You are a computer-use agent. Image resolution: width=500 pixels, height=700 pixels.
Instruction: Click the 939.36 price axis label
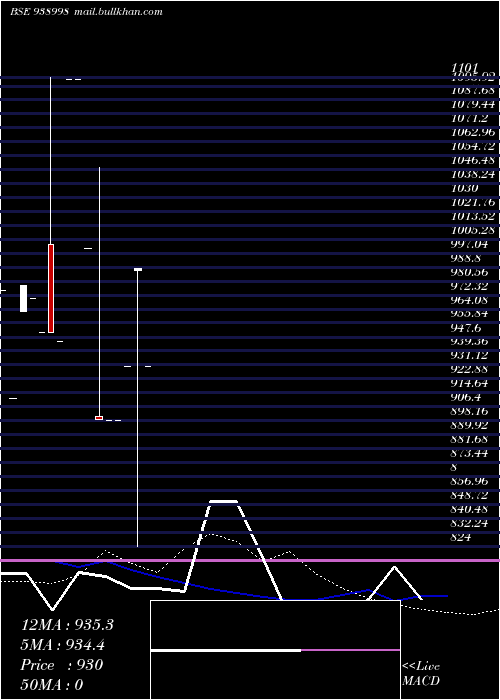470,342
